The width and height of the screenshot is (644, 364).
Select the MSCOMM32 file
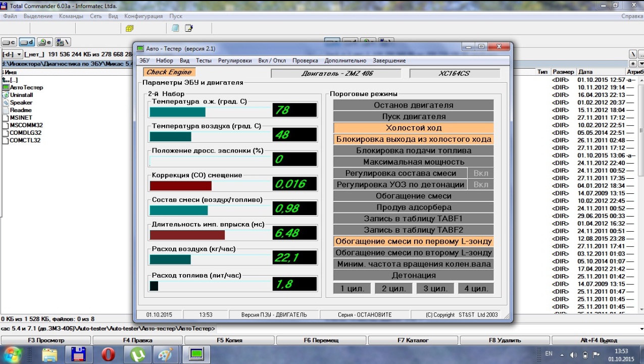coord(22,125)
